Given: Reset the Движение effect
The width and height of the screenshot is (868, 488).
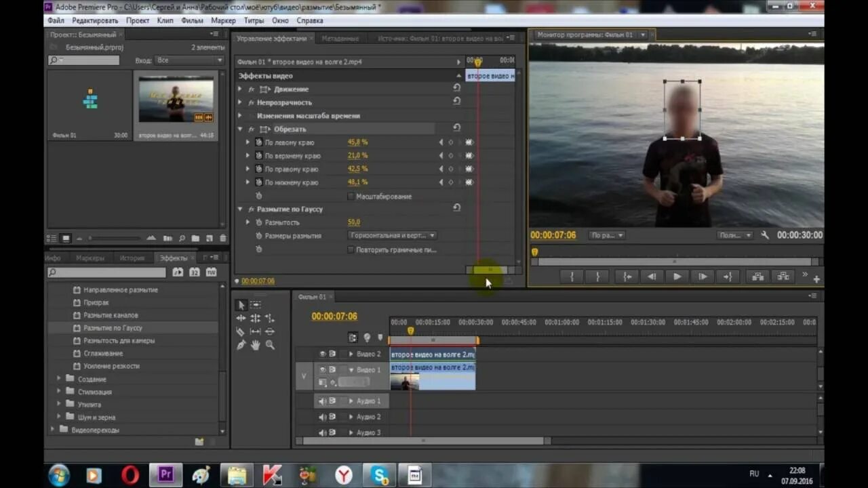Looking at the screenshot, I should pyautogui.click(x=456, y=88).
